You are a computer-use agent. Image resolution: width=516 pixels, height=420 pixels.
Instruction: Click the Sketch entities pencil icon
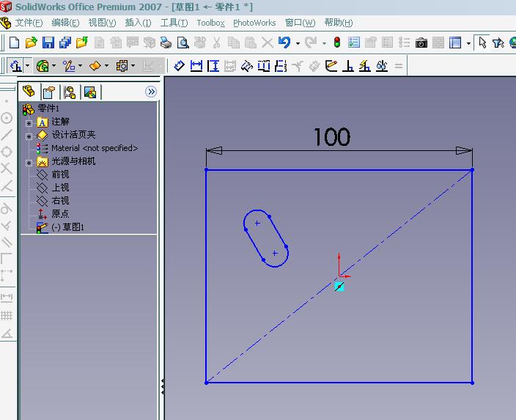pyautogui.click(x=69, y=66)
